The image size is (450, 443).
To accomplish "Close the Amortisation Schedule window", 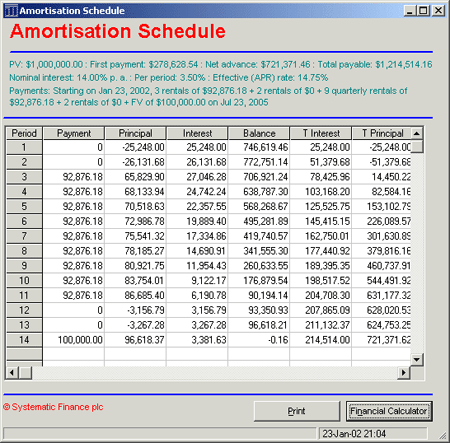I will coord(438,11).
